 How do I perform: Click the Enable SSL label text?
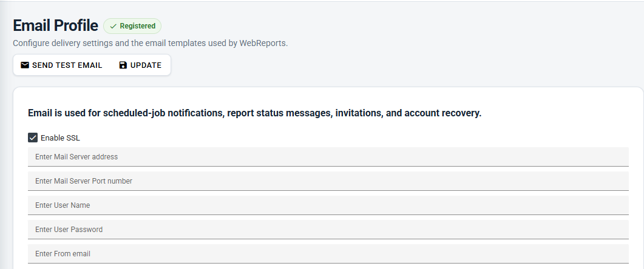point(60,138)
